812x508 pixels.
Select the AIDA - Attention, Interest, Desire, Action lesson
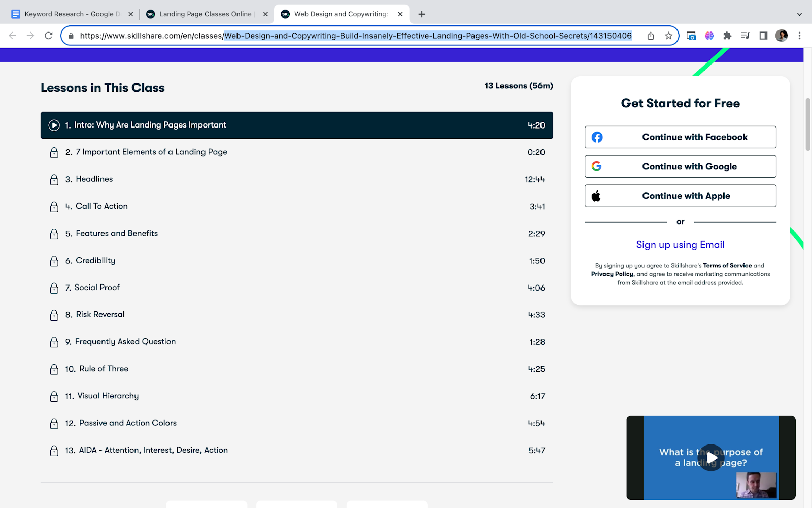153,450
